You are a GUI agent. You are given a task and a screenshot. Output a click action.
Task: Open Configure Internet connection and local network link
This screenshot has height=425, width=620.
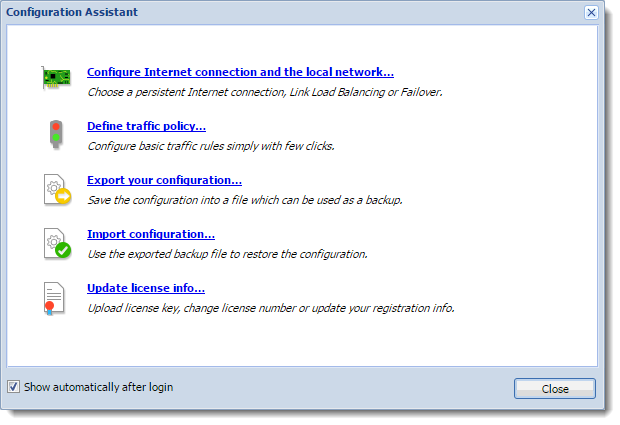tap(240, 72)
